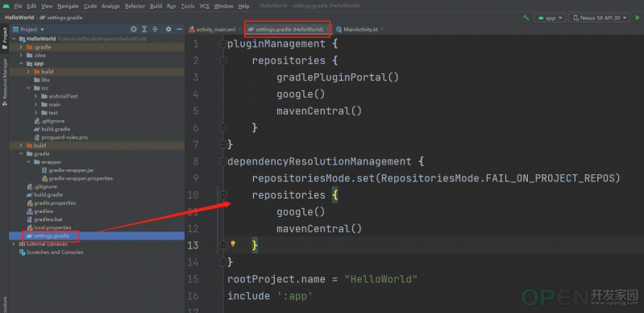Open the Run menu
Screen dimensions: 644x313
(172, 6)
